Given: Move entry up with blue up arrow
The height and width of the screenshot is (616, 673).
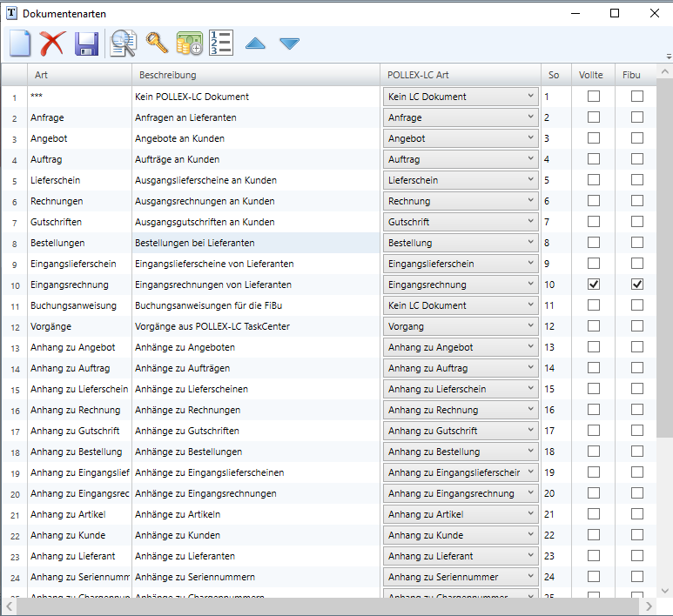Looking at the screenshot, I should pos(255,44).
